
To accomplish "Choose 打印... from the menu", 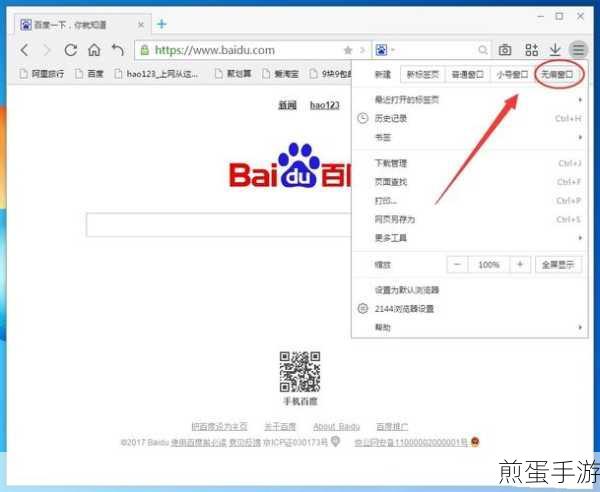I will point(469,200).
